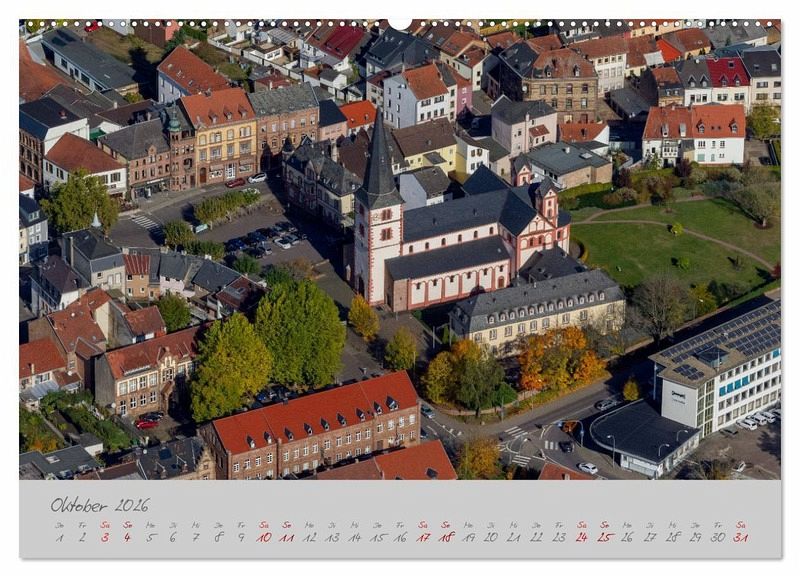Select day 1 in the calendar strip
800x577 pixels.
tap(59, 537)
